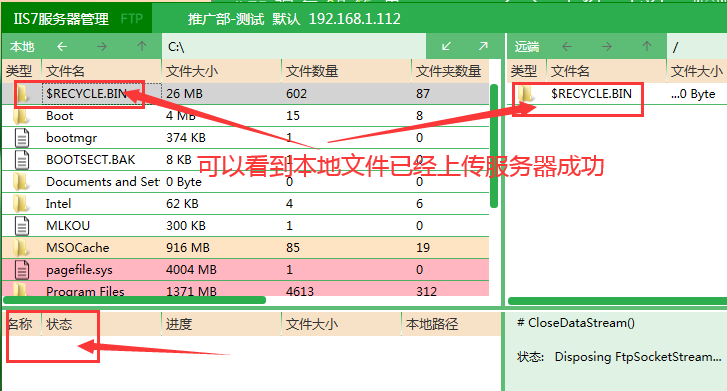Select the bootmgr file icon
Viewport: 727px width, 391px height.
(x=22, y=138)
